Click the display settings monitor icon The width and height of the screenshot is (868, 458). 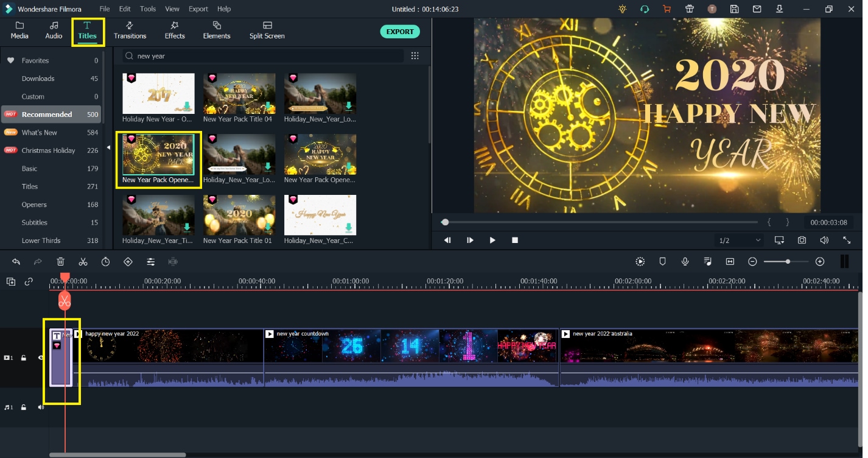(779, 241)
